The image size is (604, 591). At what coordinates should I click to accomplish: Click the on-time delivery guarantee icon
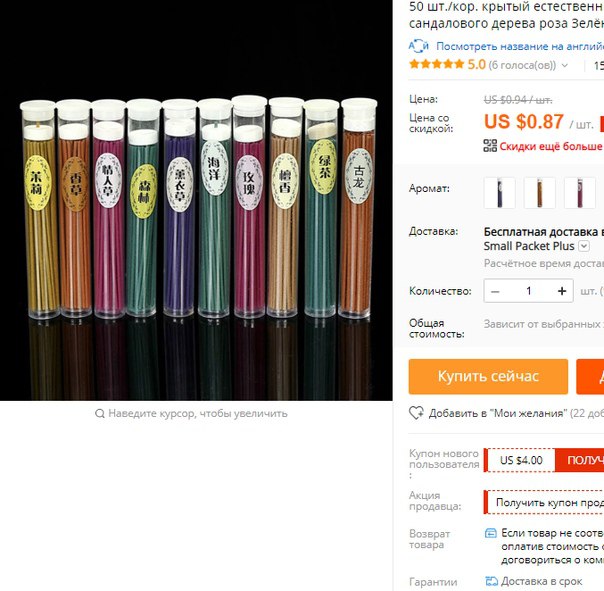[x=492, y=581]
